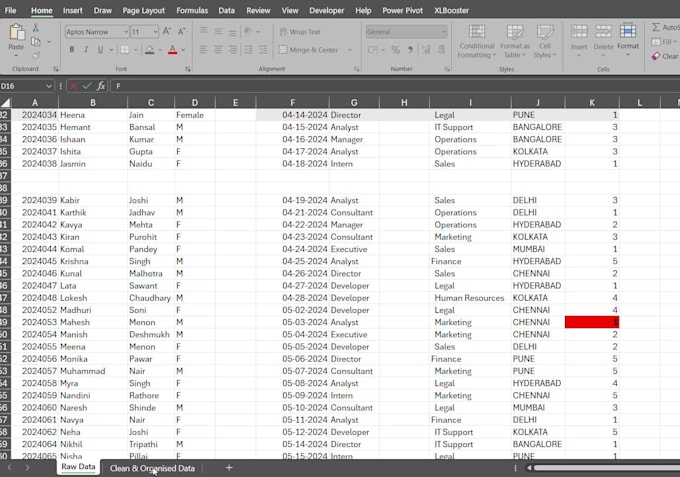Decrease the indent level
Screen dimensions: 680x477
click(x=248, y=49)
